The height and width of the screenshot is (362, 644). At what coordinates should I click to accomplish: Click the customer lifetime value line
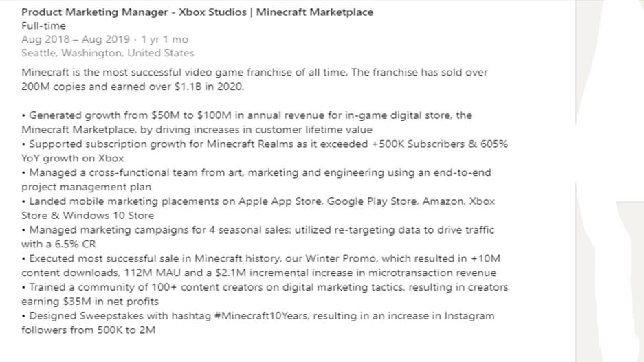coord(197,129)
